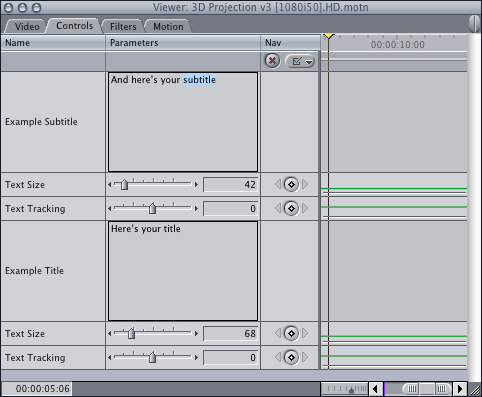482x397 pixels.
Task: Go to previous keyframe for subtitle Text Tracking
Action: 278,208
